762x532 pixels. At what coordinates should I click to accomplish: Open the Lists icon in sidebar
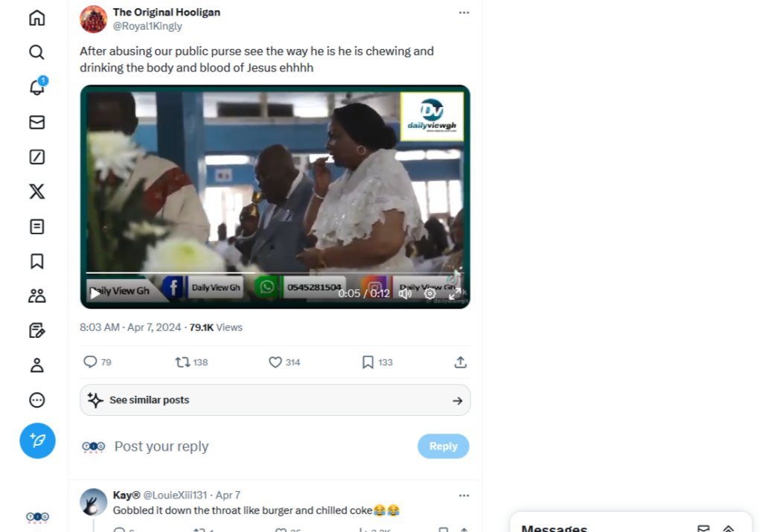click(x=37, y=226)
